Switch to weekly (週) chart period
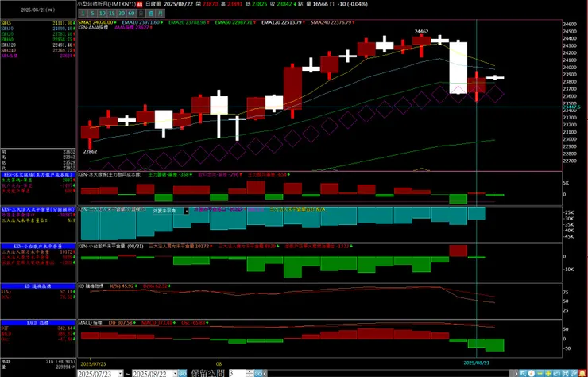 point(150,14)
